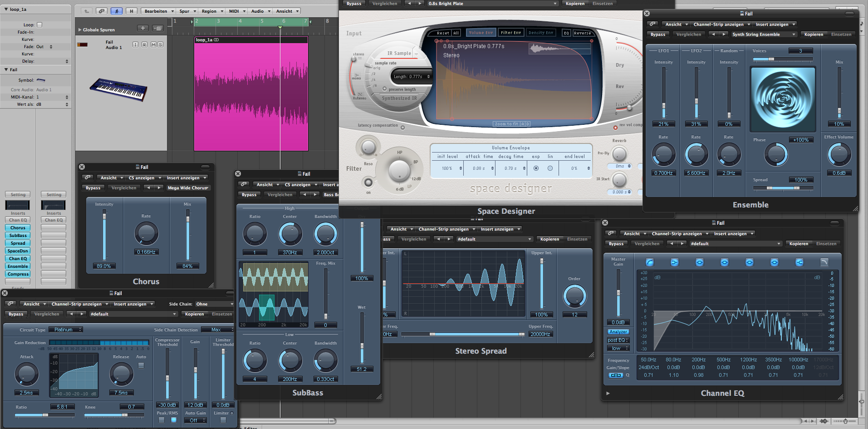This screenshot has height=429, width=868.
Task: Toggle the compressor Auto release button
Action: click(x=141, y=365)
